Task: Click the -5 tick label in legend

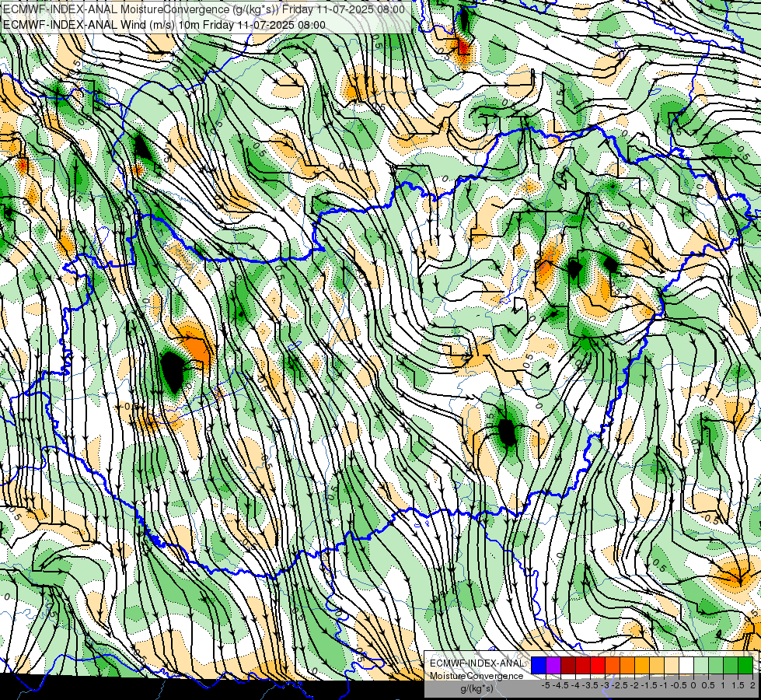Action: (546, 685)
